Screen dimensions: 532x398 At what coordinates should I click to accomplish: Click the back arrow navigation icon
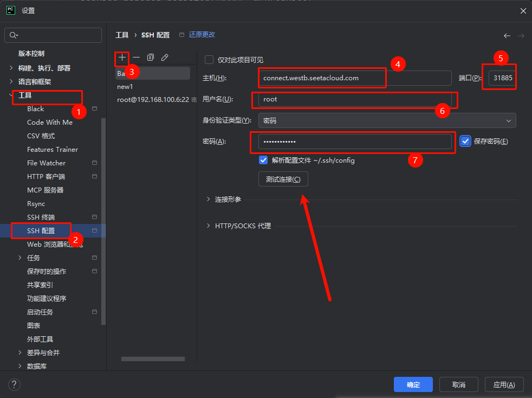pyautogui.click(x=507, y=36)
